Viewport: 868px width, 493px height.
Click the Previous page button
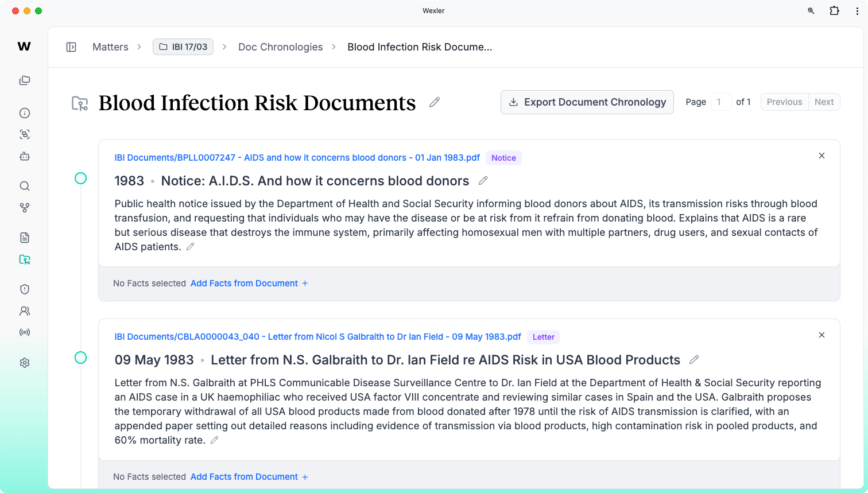[x=784, y=102]
